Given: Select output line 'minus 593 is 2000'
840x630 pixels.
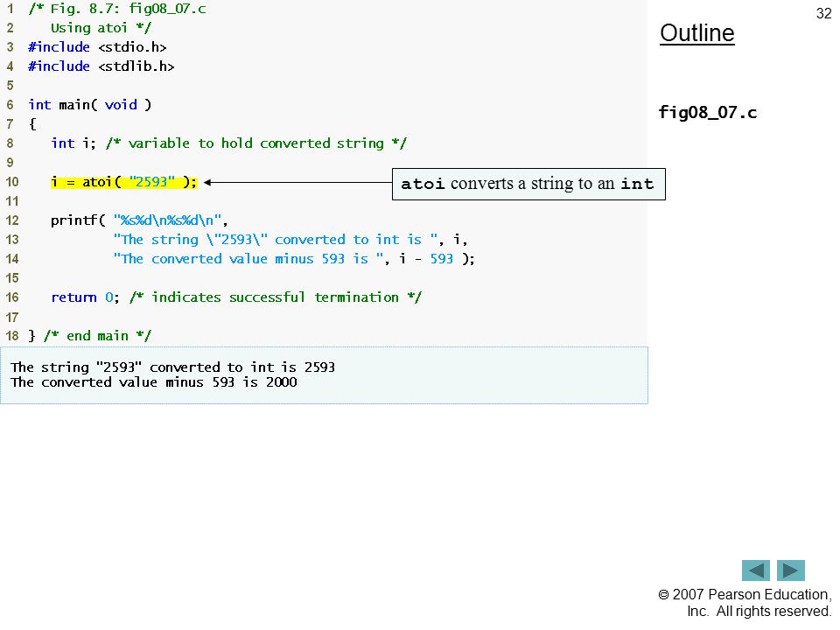Looking at the screenshot, I should coord(154,382).
